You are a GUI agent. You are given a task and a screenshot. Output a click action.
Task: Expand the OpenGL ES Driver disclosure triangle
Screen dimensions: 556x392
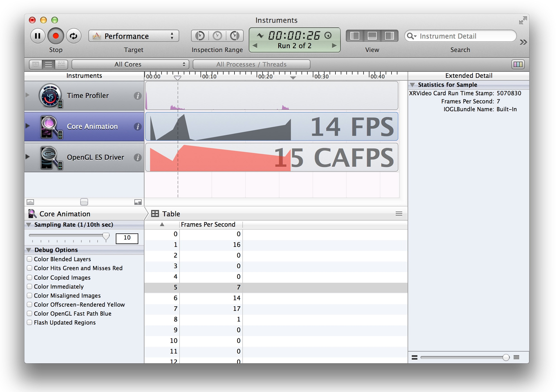[x=28, y=157]
